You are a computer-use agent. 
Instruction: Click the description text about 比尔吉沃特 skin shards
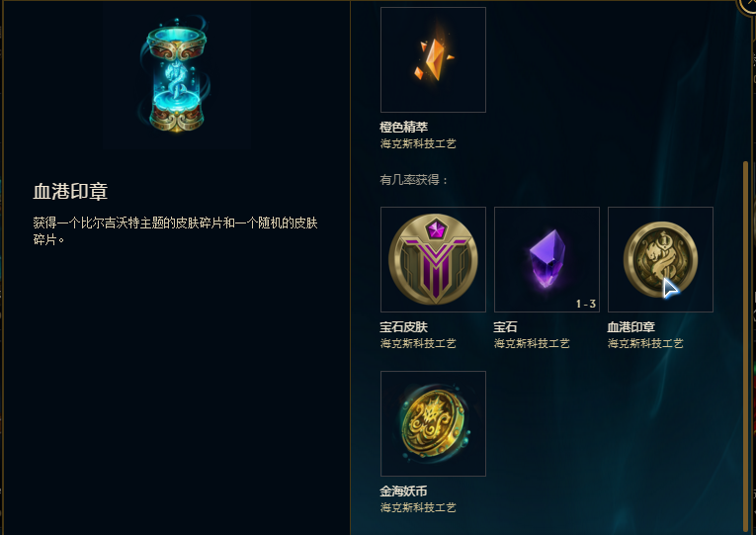click(175, 230)
